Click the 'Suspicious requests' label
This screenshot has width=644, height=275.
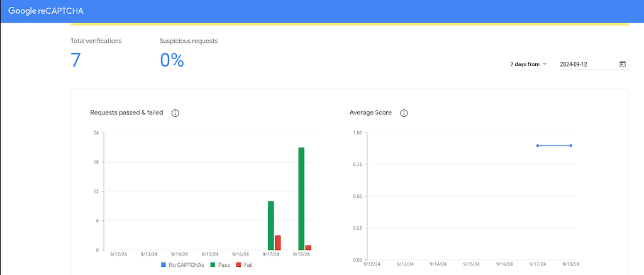click(x=189, y=41)
